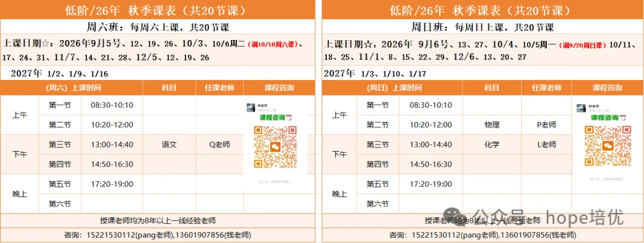Screen dimensions: 644x243
Task: Click the Q老师 teacher cell
Action: point(219,144)
